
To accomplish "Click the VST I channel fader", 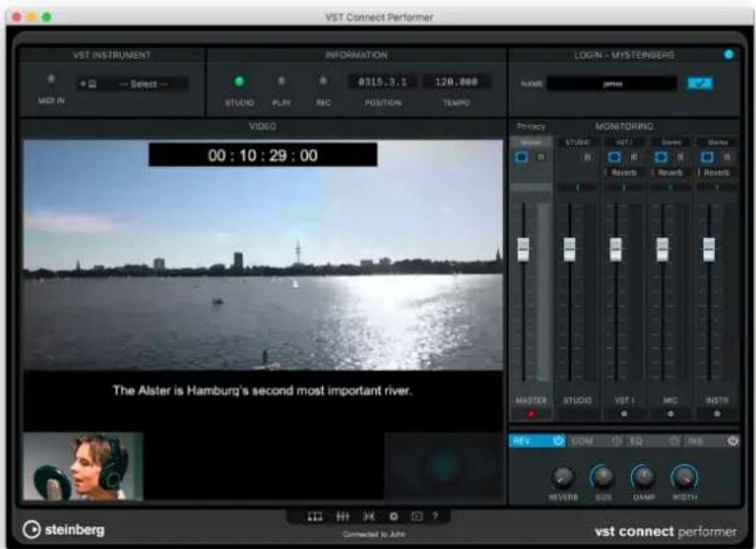I will tap(616, 249).
